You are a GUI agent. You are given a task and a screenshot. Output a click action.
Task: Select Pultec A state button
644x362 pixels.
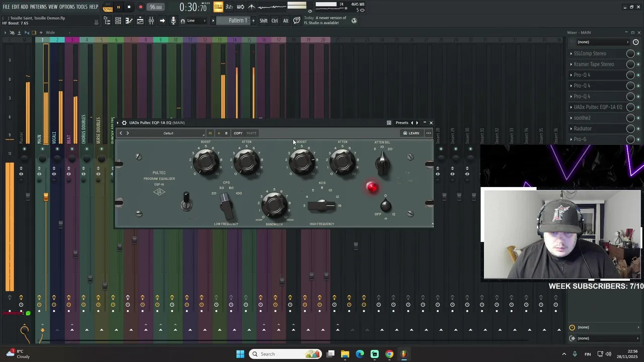coord(218,133)
